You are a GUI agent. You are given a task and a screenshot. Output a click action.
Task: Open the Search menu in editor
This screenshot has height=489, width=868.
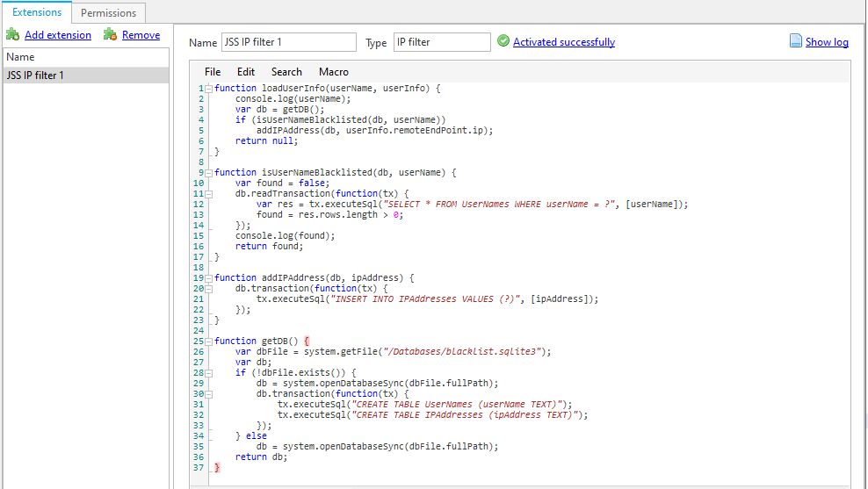[x=286, y=72]
